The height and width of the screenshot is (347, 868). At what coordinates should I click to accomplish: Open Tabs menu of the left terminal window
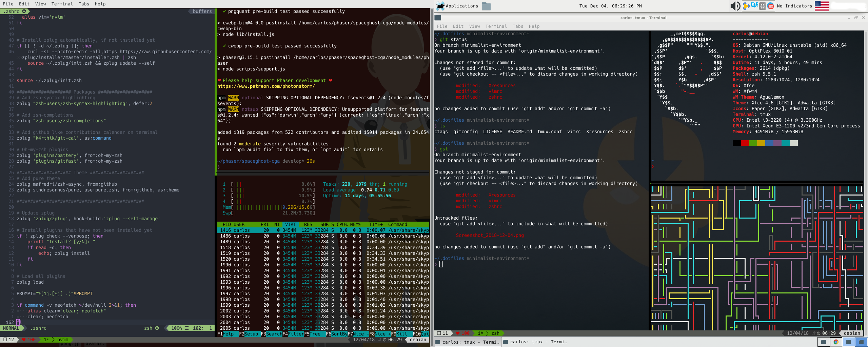click(84, 4)
